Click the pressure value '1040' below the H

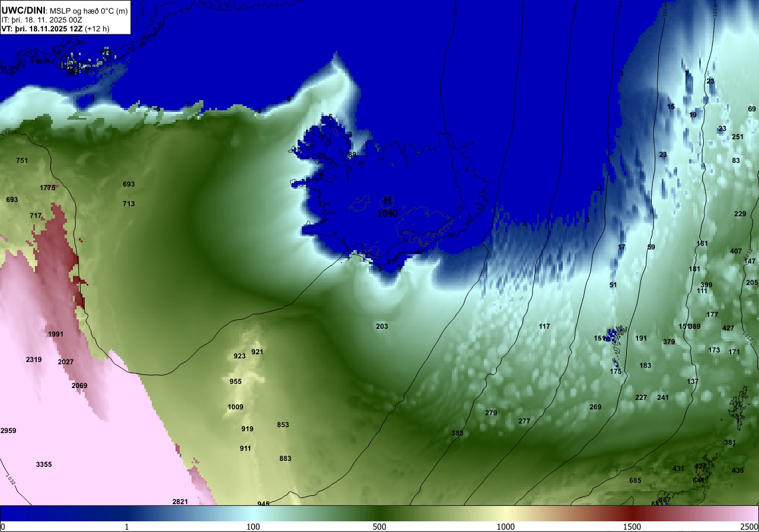(388, 213)
